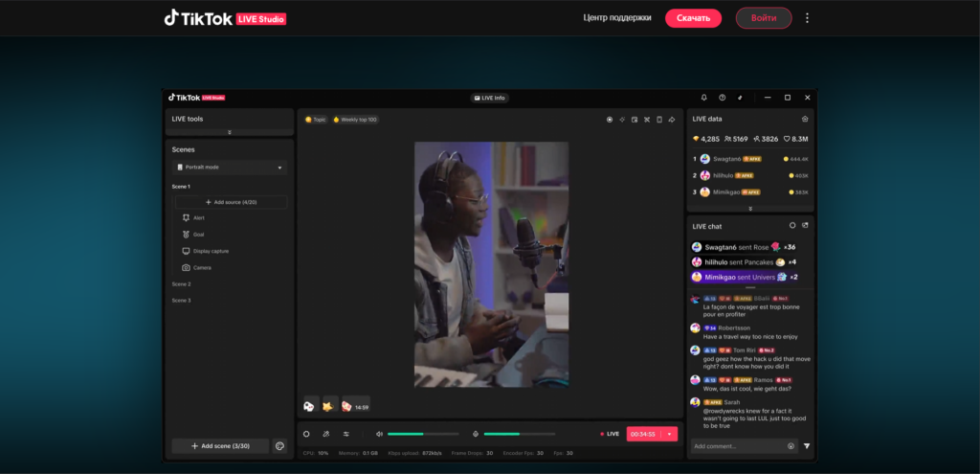Click the ghost sticker icon below preview

coord(311,404)
